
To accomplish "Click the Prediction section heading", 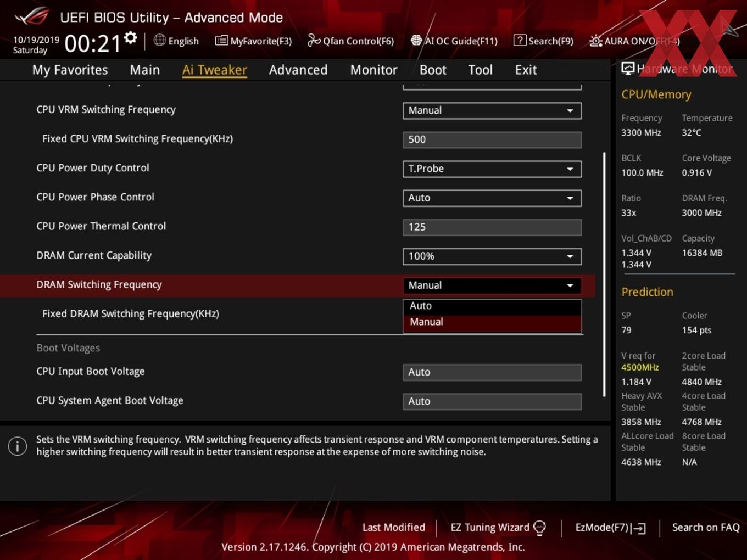I will [647, 292].
